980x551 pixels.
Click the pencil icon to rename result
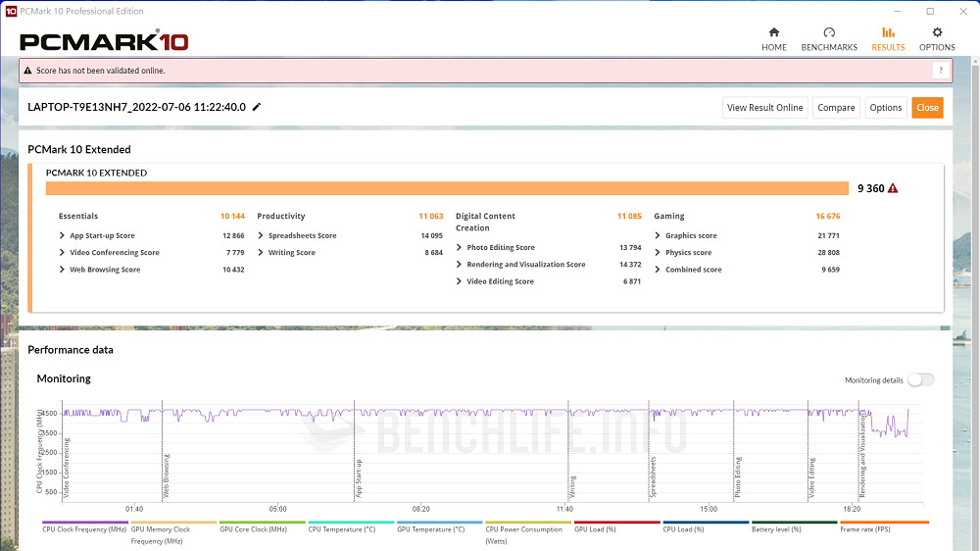click(257, 107)
